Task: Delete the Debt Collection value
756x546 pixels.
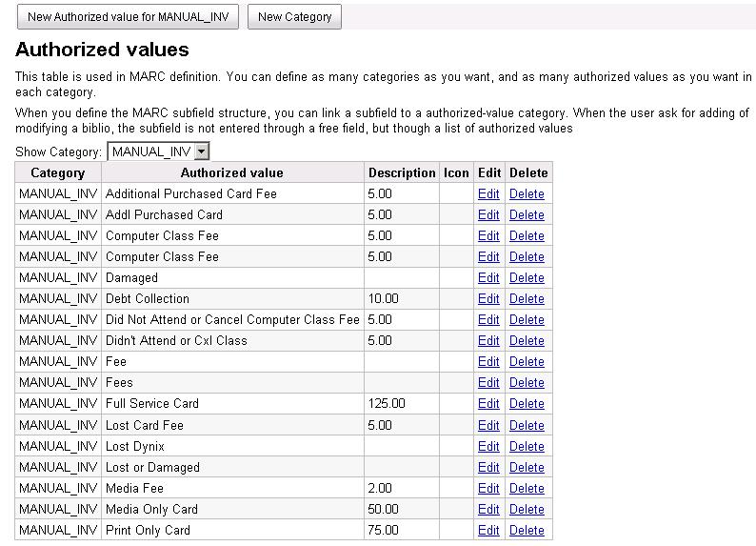Action: click(527, 298)
